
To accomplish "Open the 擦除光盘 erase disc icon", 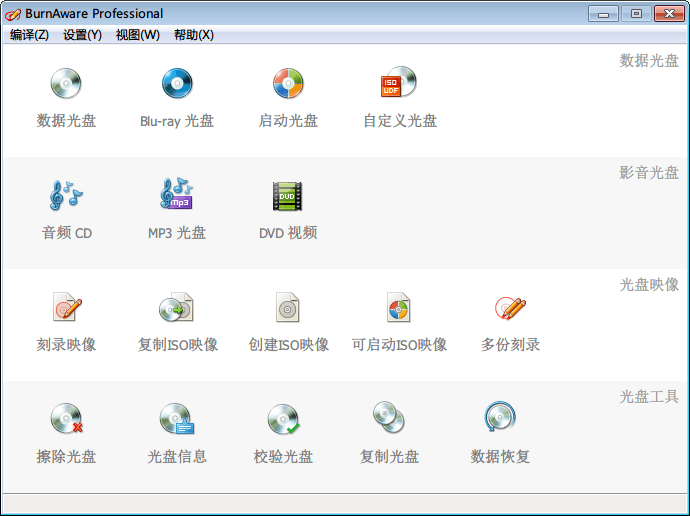I will pyautogui.click(x=66, y=418).
